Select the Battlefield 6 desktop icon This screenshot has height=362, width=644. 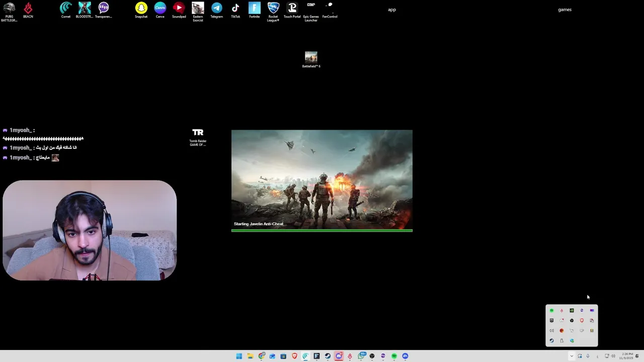pyautogui.click(x=311, y=59)
